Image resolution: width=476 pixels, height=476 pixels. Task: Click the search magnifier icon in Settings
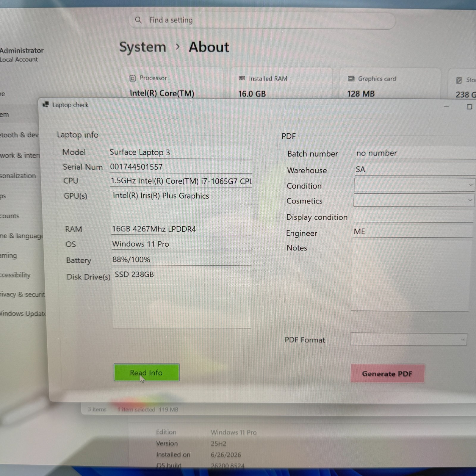138,20
